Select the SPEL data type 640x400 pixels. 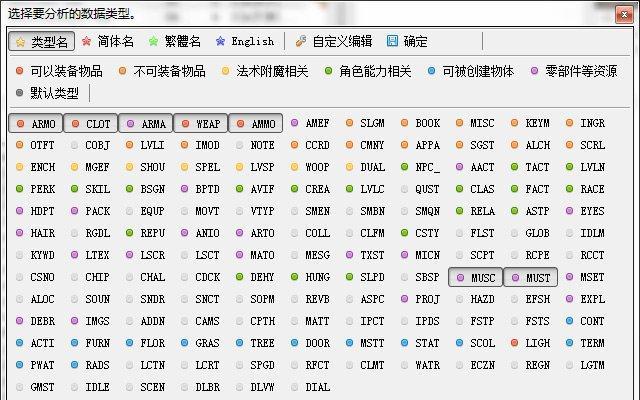click(x=200, y=167)
